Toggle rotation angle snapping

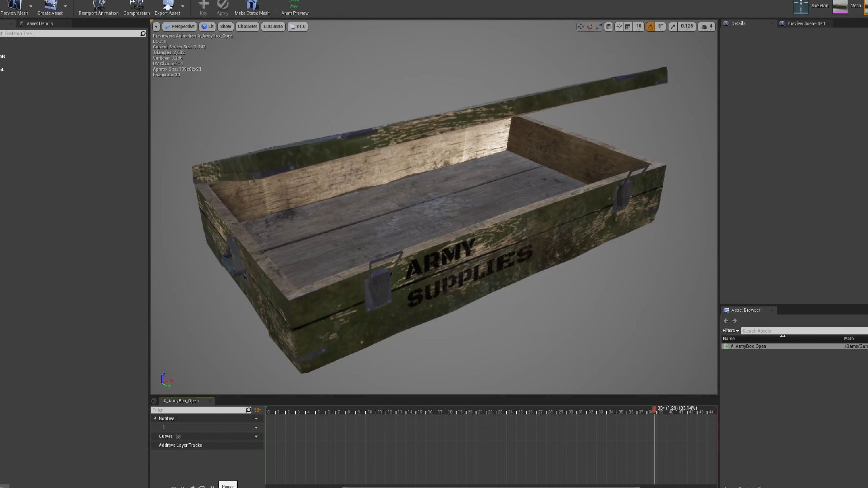tap(650, 27)
